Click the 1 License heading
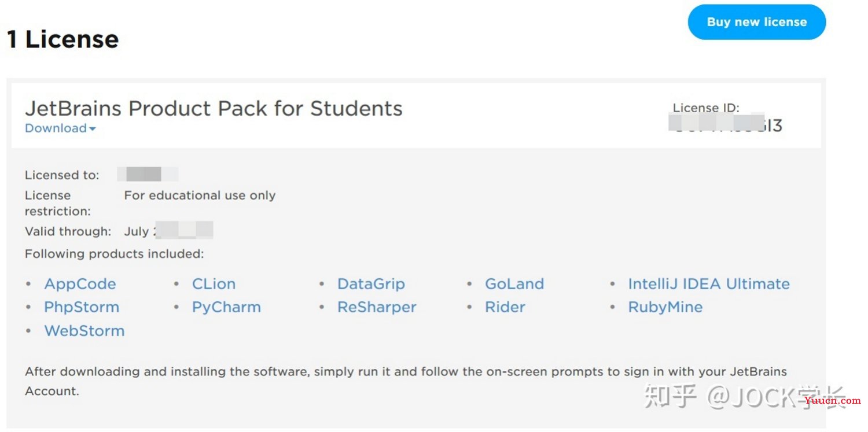The image size is (868, 432). [63, 39]
